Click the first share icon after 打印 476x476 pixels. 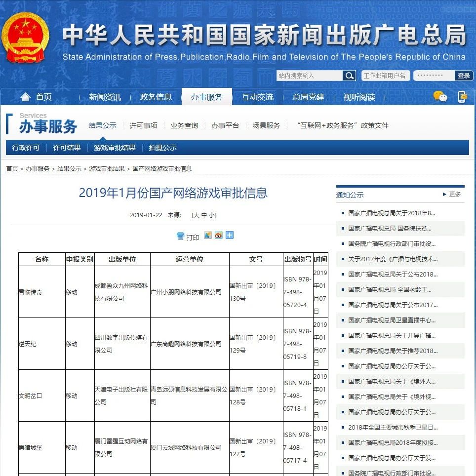click(x=208, y=235)
